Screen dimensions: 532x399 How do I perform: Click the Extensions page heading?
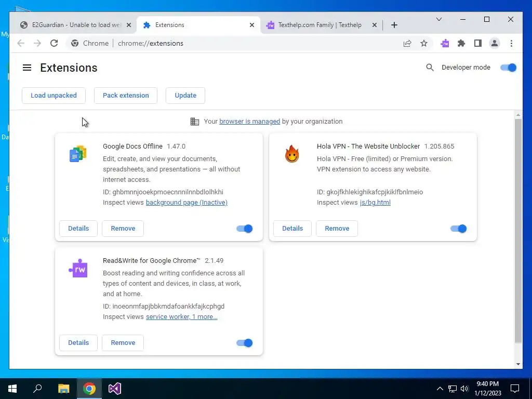(x=69, y=68)
